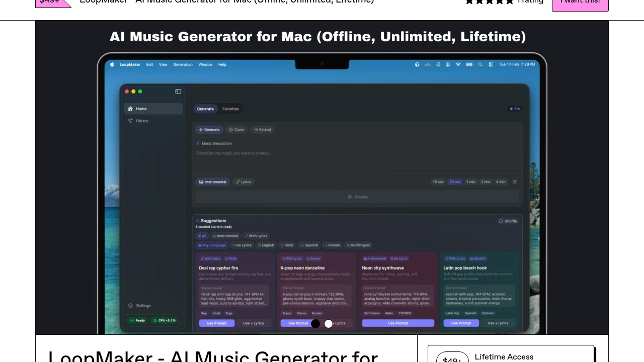Open Settings gear in sidebar

click(x=130, y=306)
